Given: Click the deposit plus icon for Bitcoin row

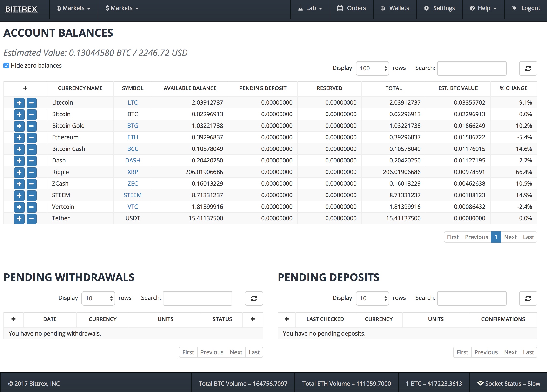Looking at the screenshot, I should tap(19, 115).
